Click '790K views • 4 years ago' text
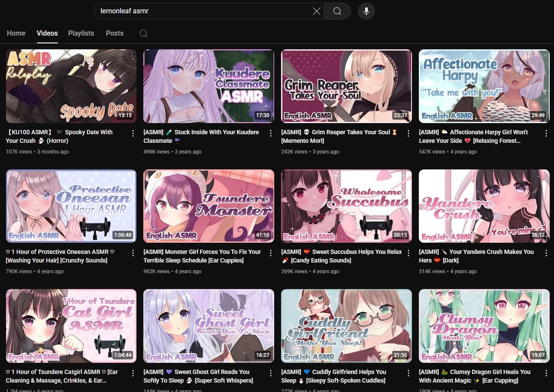Screen dimensions: 554x392 (35, 271)
